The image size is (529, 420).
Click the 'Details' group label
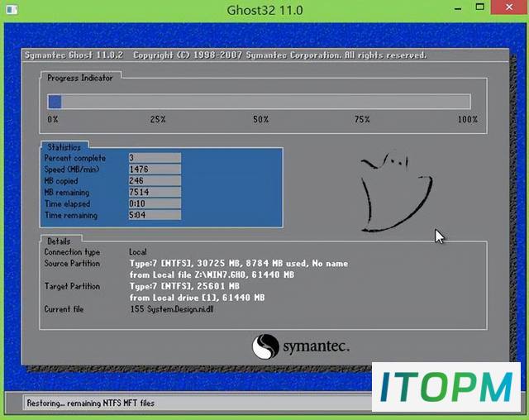(59, 241)
